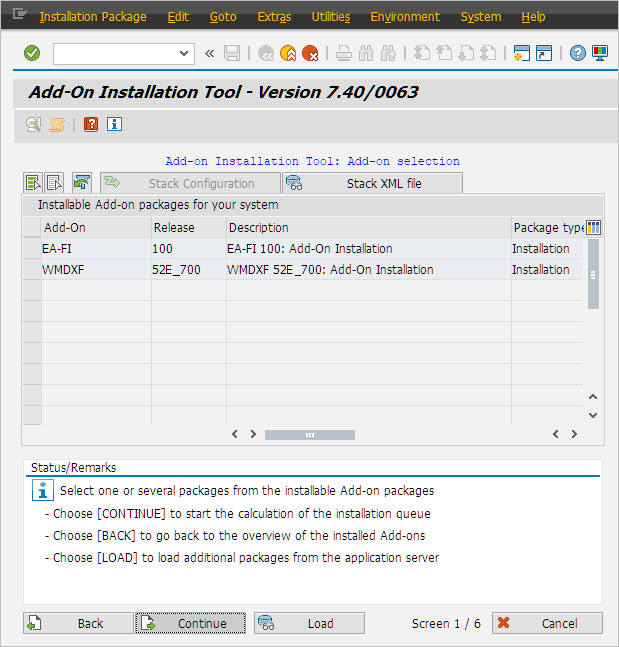
Task: Click the red online help question icon
Action: [x=91, y=124]
